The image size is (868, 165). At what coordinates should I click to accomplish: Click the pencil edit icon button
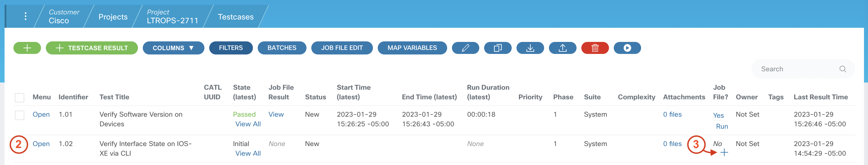point(465,48)
